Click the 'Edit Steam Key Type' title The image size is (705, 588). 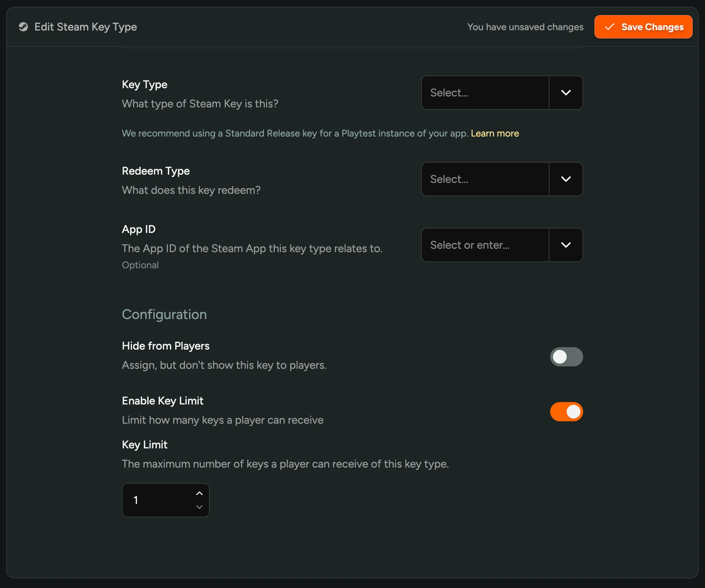(86, 27)
